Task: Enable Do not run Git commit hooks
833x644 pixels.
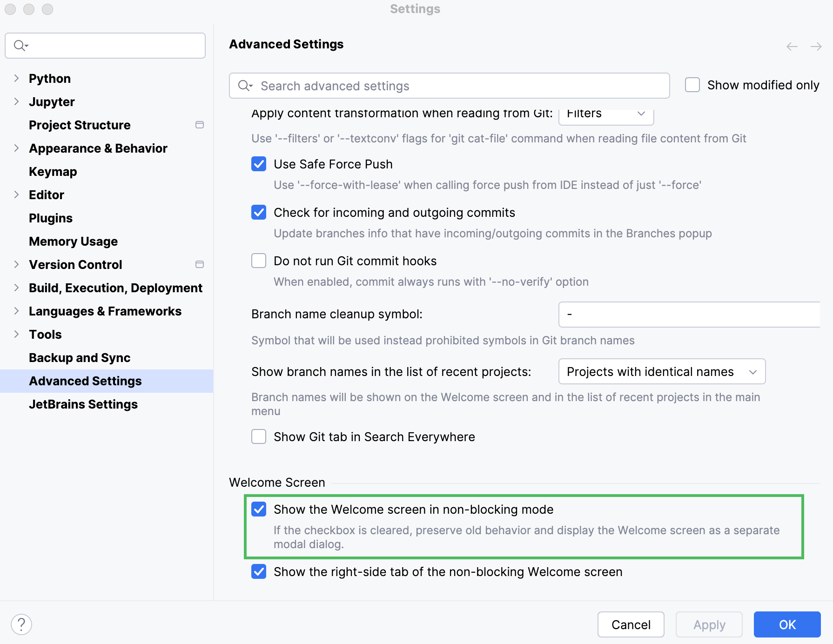Action: coord(259,261)
